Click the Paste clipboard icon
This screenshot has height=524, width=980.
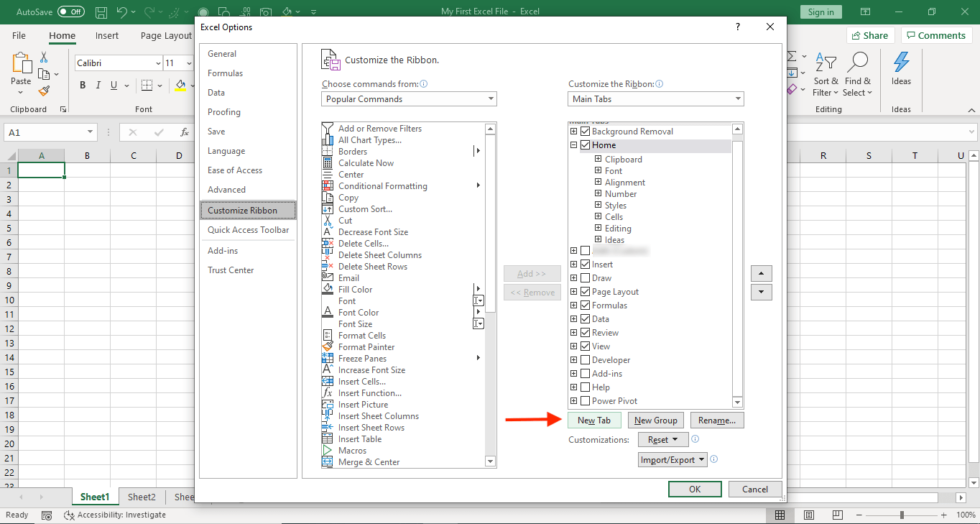[21, 63]
